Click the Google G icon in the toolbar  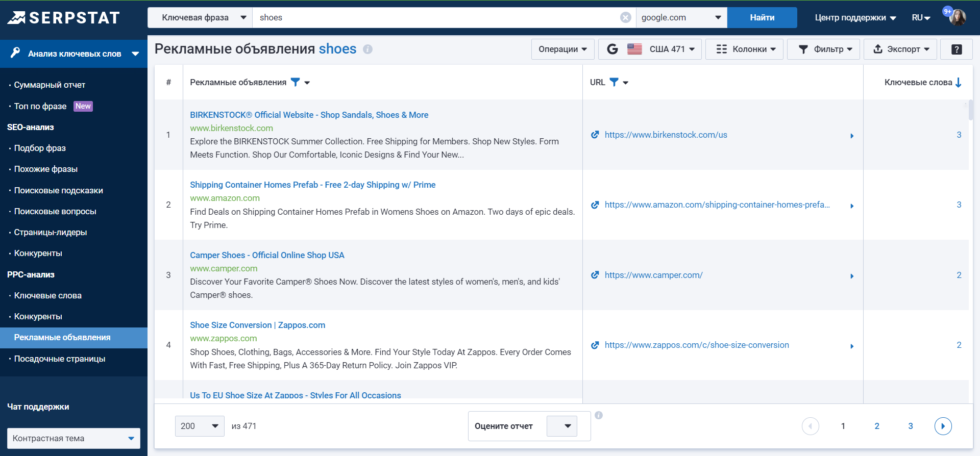coord(612,49)
